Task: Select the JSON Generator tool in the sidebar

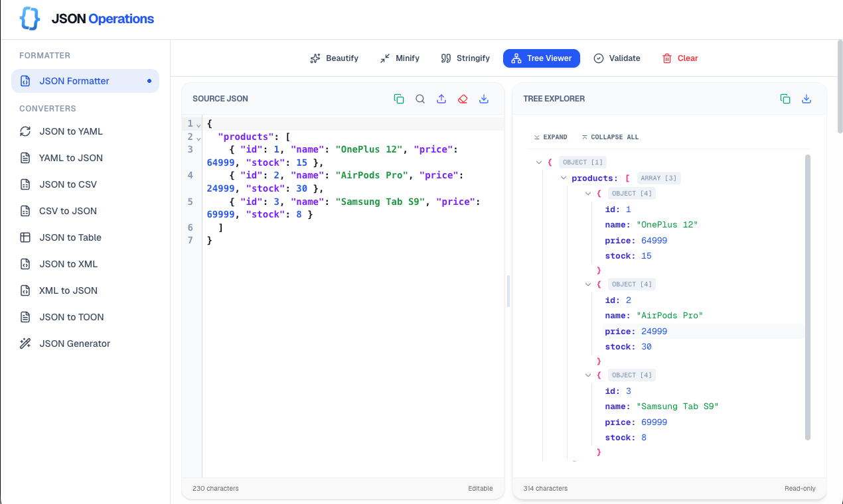Action: click(75, 343)
